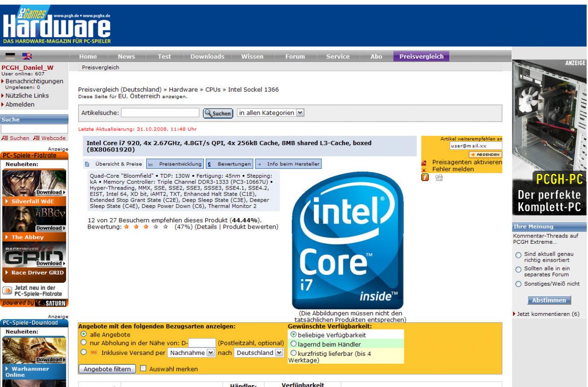The height and width of the screenshot is (387, 588).
Task: Click the fifth rating star
Action: tap(165, 227)
